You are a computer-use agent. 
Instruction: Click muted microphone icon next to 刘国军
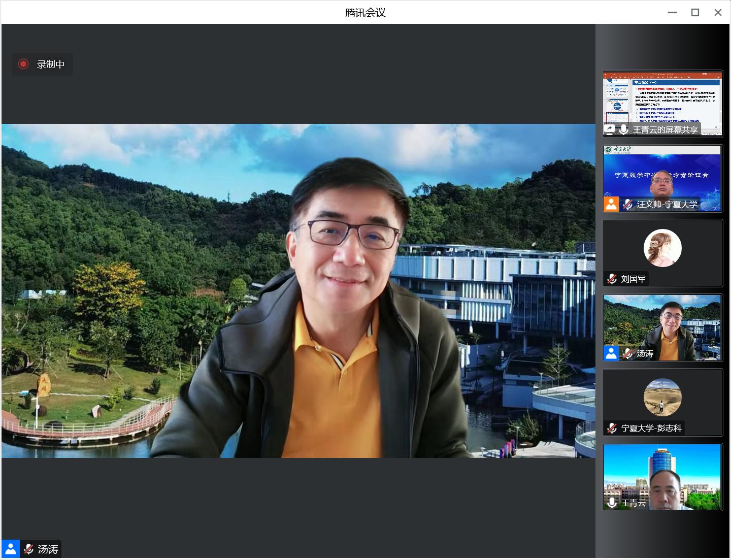click(x=612, y=279)
